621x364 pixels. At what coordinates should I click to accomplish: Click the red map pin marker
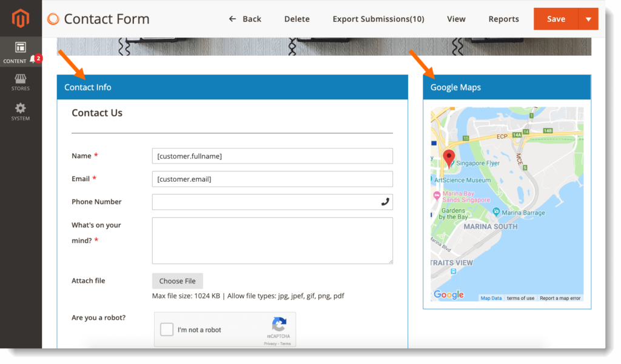click(449, 159)
